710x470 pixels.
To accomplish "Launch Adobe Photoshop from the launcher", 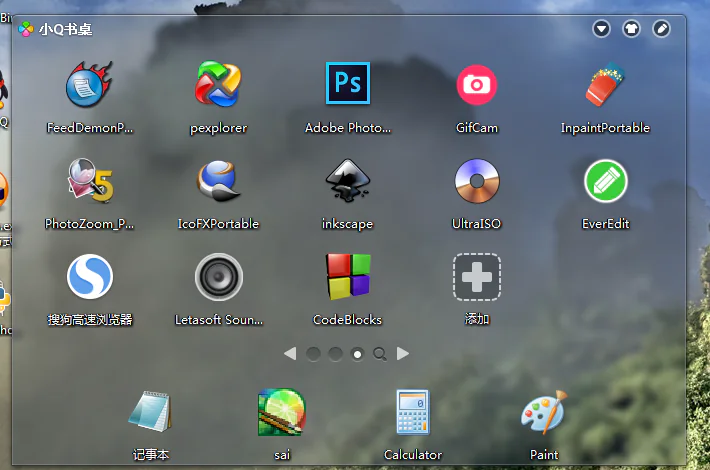I will point(348,84).
